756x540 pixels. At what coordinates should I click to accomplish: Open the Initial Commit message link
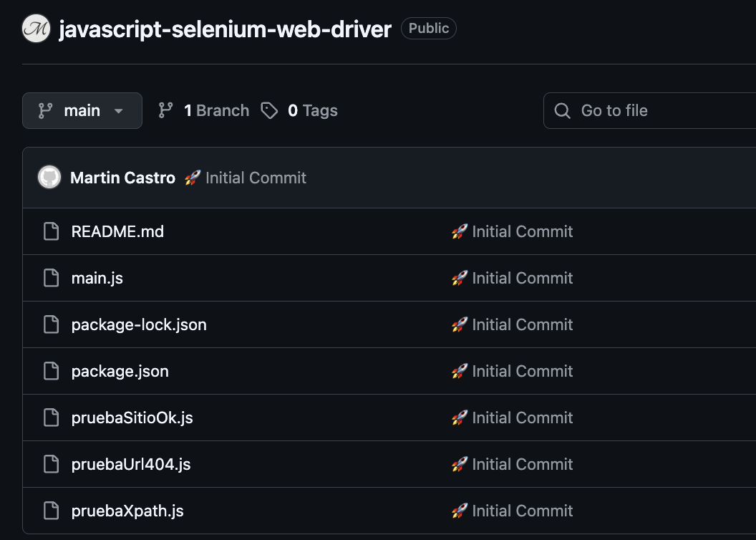pyautogui.click(x=256, y=177)
